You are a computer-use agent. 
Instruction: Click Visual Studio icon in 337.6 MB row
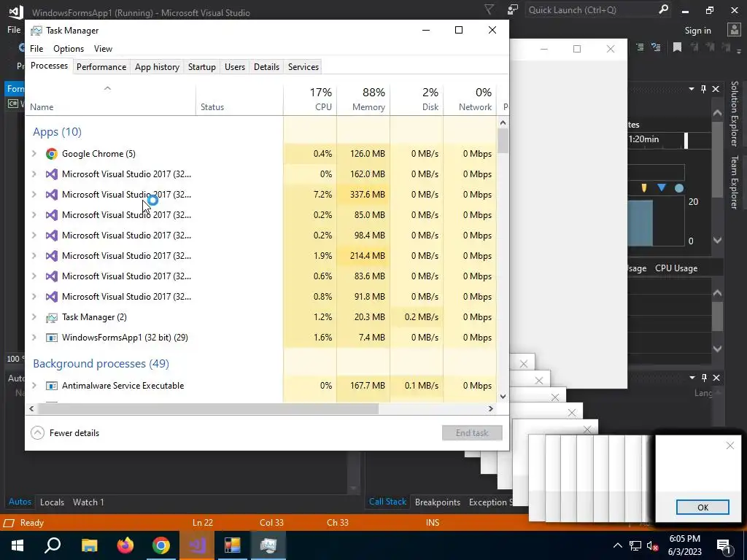[52, 195]
